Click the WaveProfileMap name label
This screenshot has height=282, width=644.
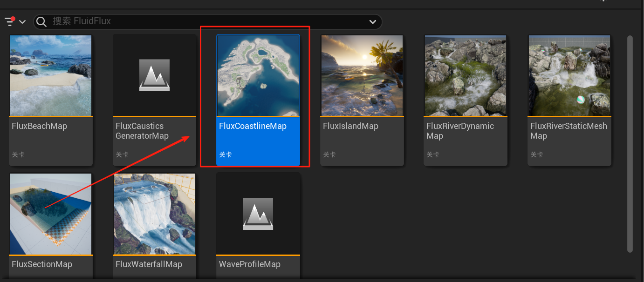click(250, 264)
